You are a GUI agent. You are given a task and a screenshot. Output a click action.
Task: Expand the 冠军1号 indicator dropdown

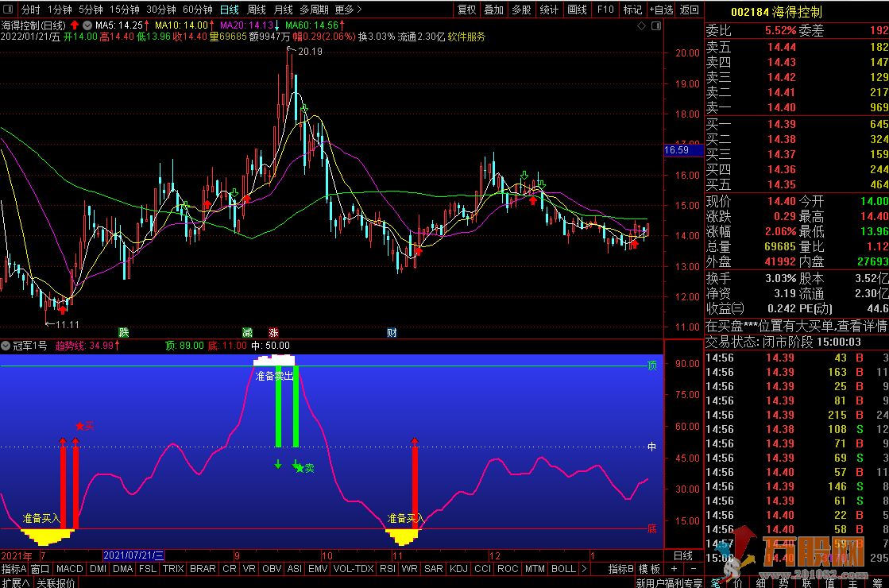coord(6,346)
